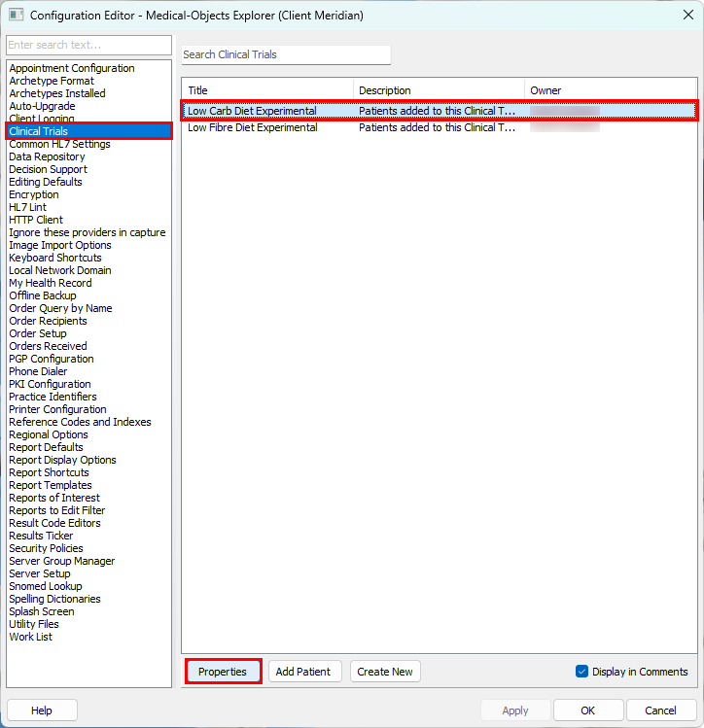Image resolution: width=704 pixels, height=728 pixels.
Task: Toggle the Display in Comments checkbox
Action: [x=582, y=672]
